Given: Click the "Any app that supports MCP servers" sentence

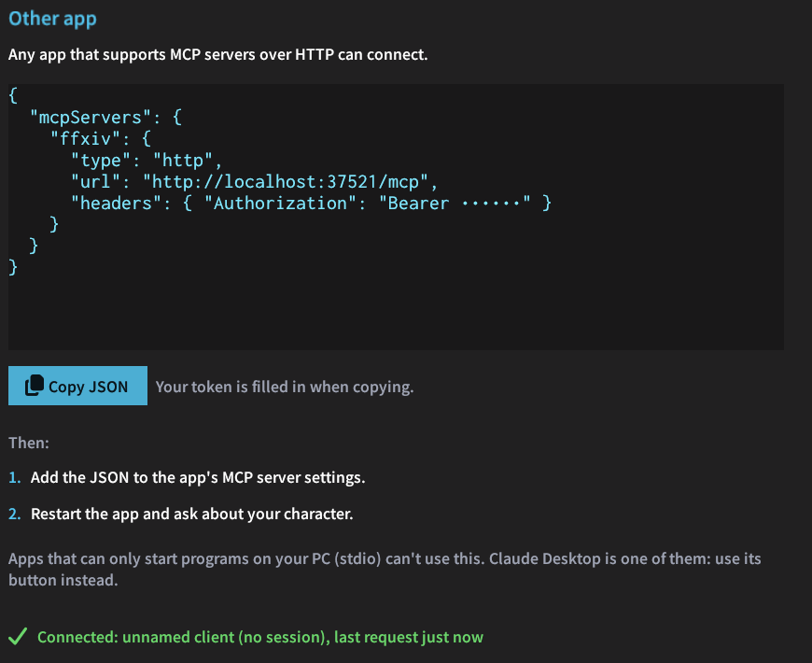Looking at the screenshot, I should [x=218, y=54].
